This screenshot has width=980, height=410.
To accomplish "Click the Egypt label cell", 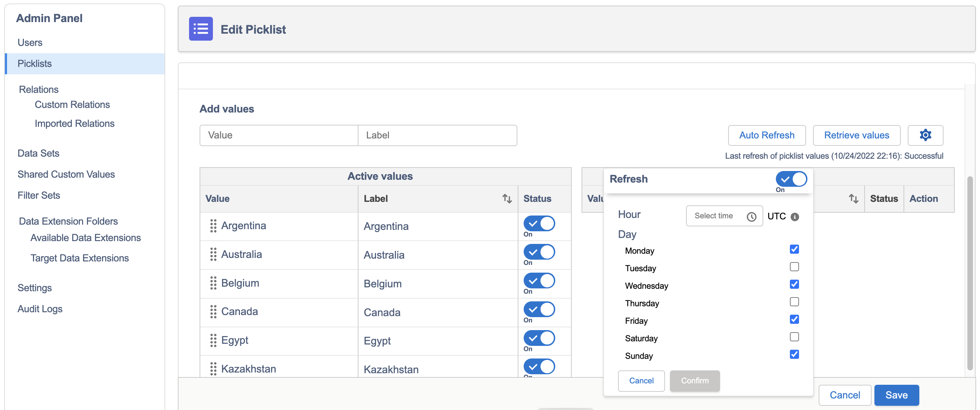I will point(437,341).
